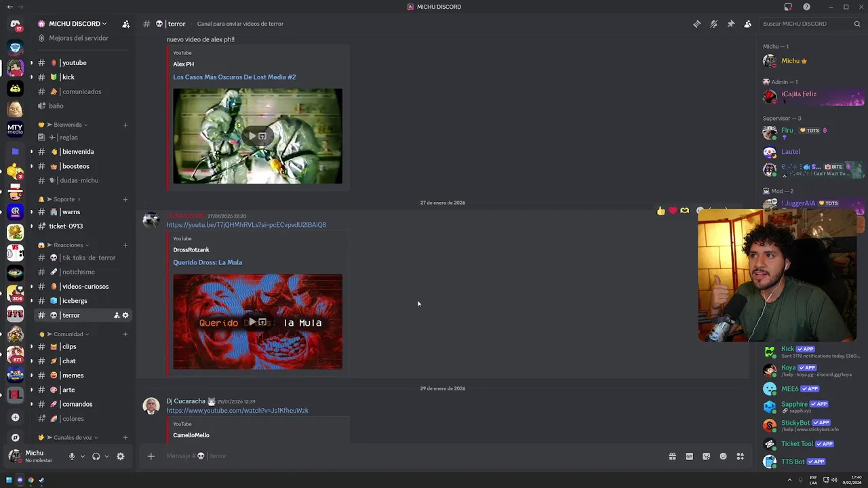This screenshot has width=868, height=488.
Task: Collapse the Reacciones category
Action: click(x=68, y=245)
